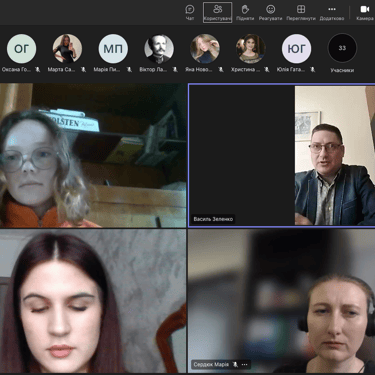Select the Сердюк Марія video tile
This screenshot has height=375, width=375.
[281, 301]
